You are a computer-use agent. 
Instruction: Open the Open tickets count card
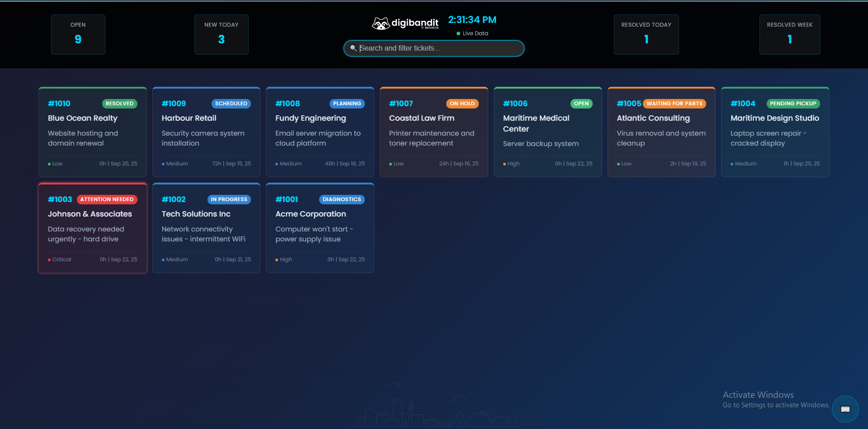tap(78, 34)
